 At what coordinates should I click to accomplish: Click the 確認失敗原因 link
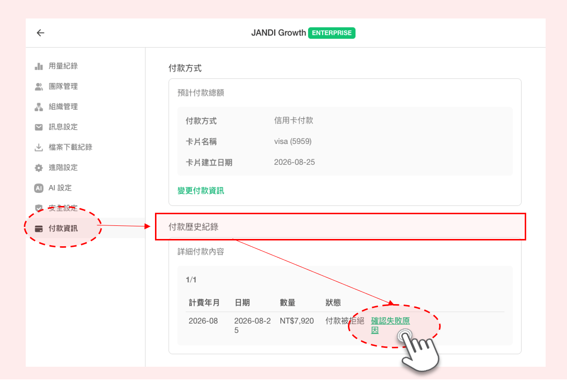(390, 325)
